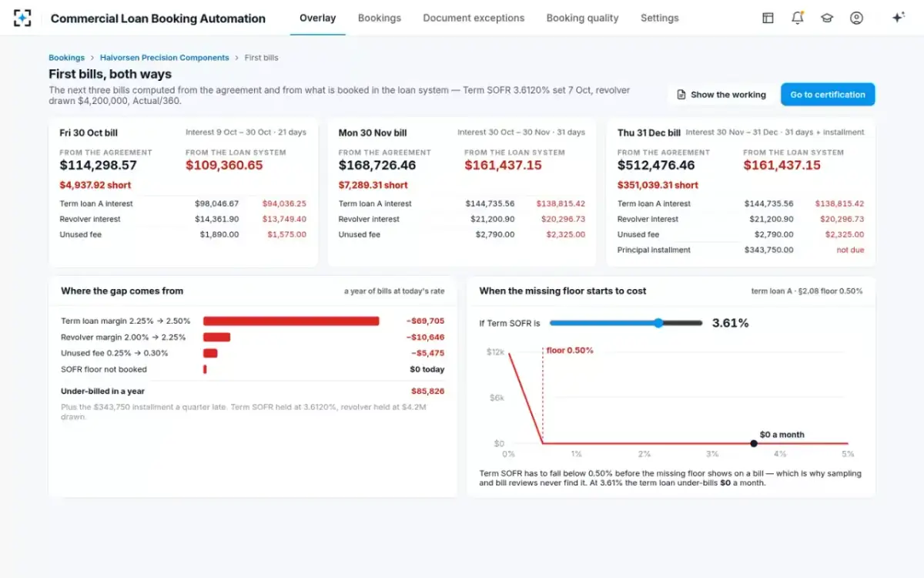Screen dimensions: 924x578
Task: Click the $512,476.46 agreement amount
Action: [656, 165]
